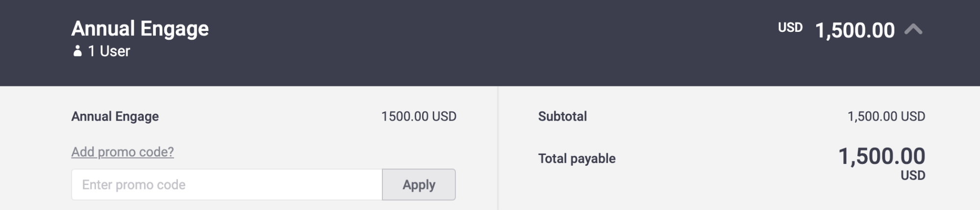Apply the promo code
Viewport: 980px width, 210px height.
419,184
